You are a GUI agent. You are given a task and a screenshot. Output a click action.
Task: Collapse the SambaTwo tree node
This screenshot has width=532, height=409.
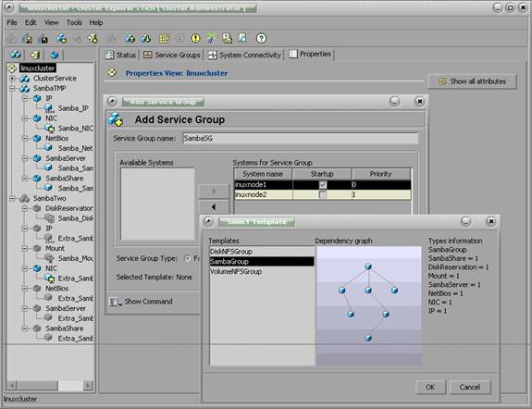coord(12,198)
